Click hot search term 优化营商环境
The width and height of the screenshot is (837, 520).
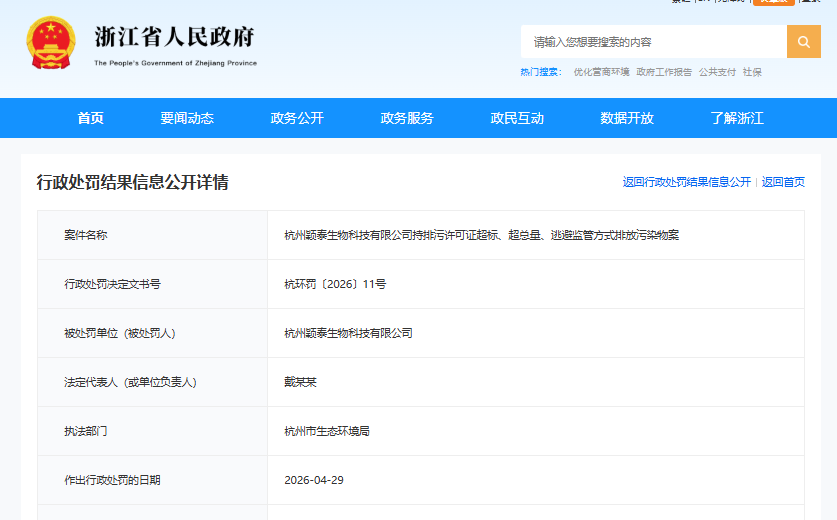[602, 72]
